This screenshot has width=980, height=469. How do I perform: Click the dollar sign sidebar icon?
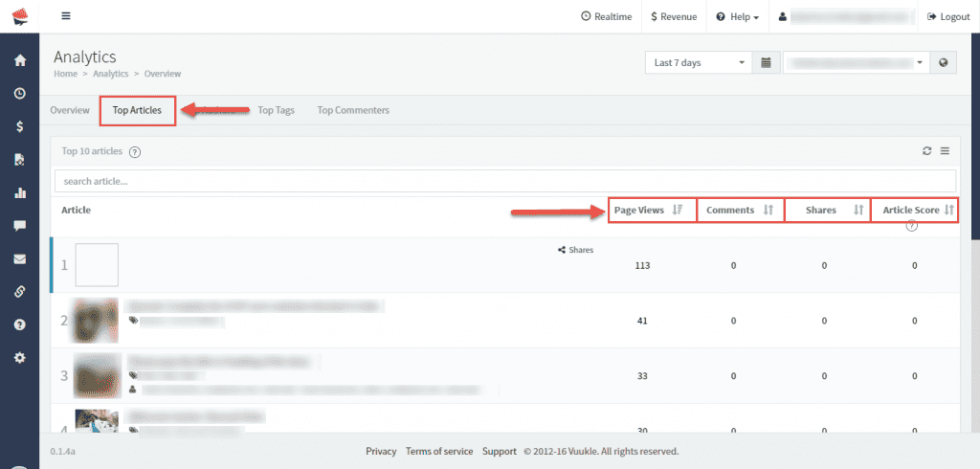coord(19,126)
